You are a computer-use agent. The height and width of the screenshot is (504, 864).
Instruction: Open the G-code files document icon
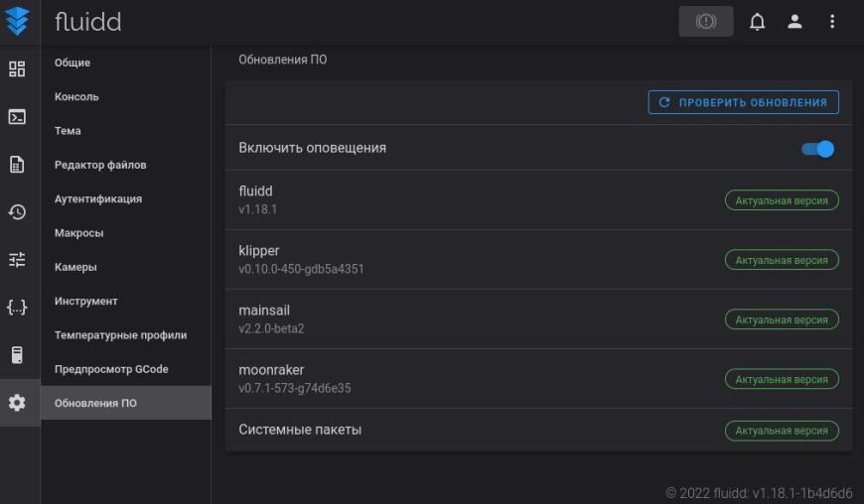point(17,164)
